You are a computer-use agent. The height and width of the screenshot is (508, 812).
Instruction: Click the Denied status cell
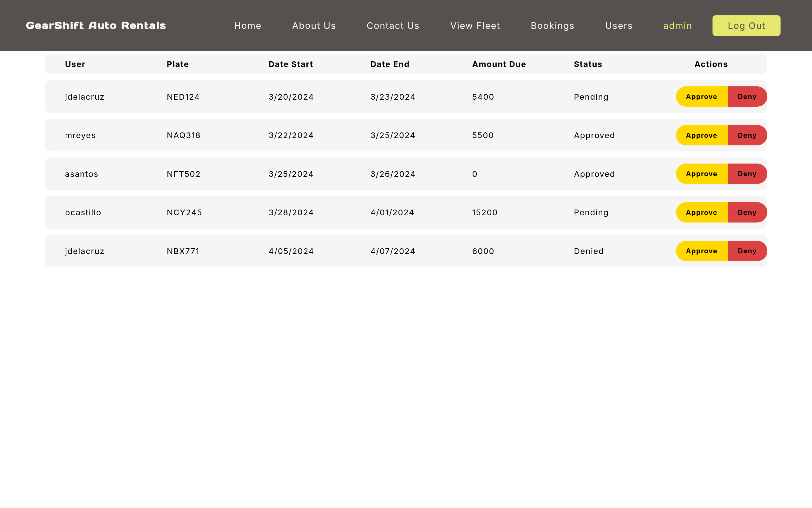coord(589,251)
